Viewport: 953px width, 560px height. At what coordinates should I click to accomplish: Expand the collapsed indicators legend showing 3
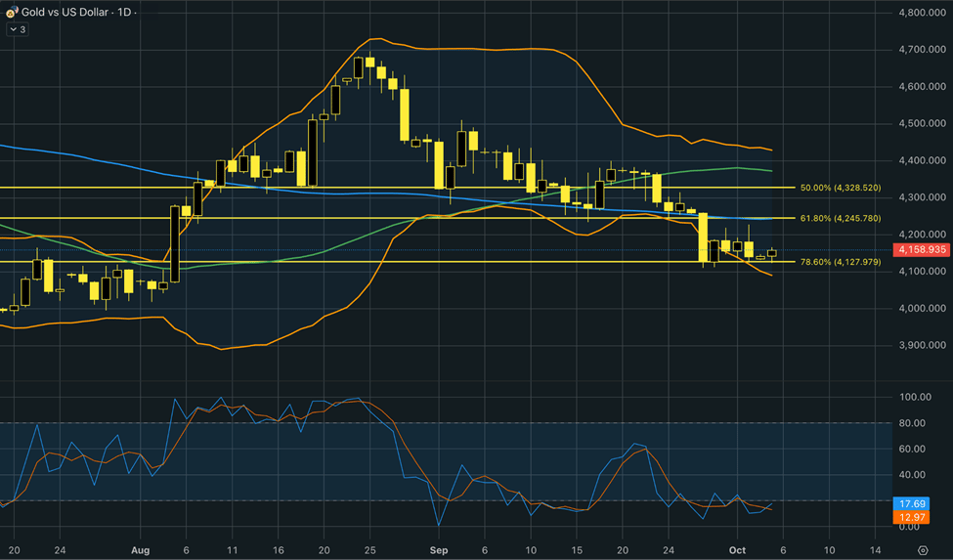[x=17, y=29]
